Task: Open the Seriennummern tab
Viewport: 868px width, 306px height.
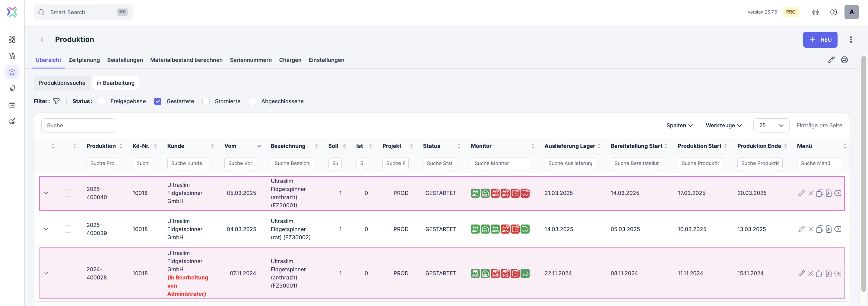Action: (250, 60)
